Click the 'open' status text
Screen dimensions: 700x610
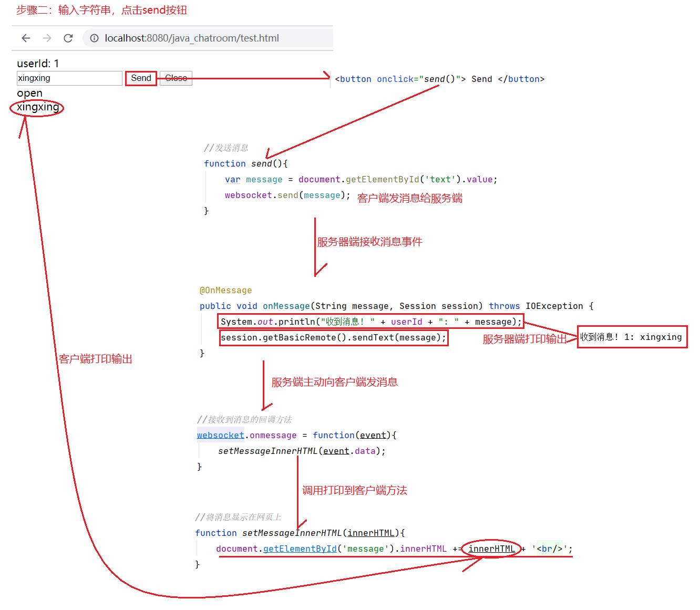click(29, 94)
